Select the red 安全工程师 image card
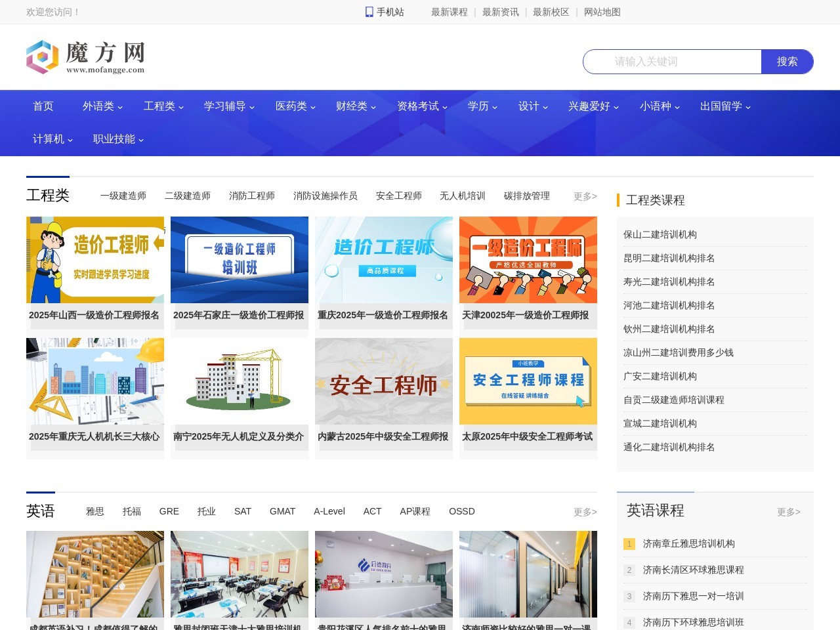 coord(384,381)
